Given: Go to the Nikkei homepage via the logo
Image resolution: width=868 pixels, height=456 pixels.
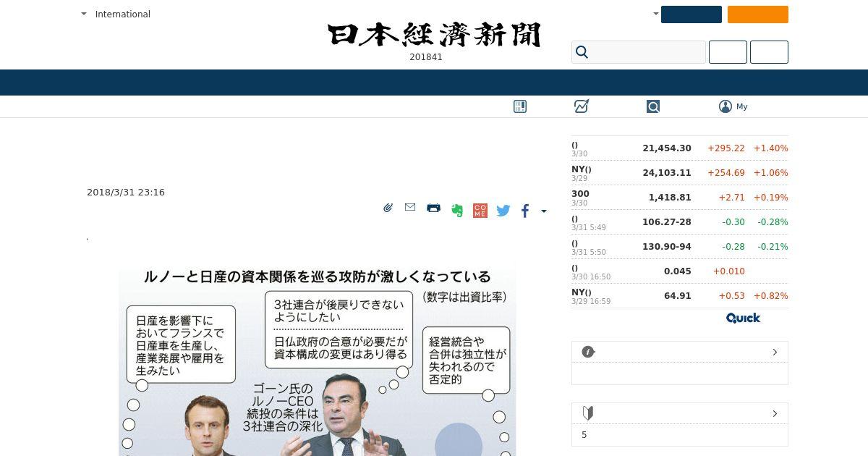Looking at the screenshot, I should point(434,35).
